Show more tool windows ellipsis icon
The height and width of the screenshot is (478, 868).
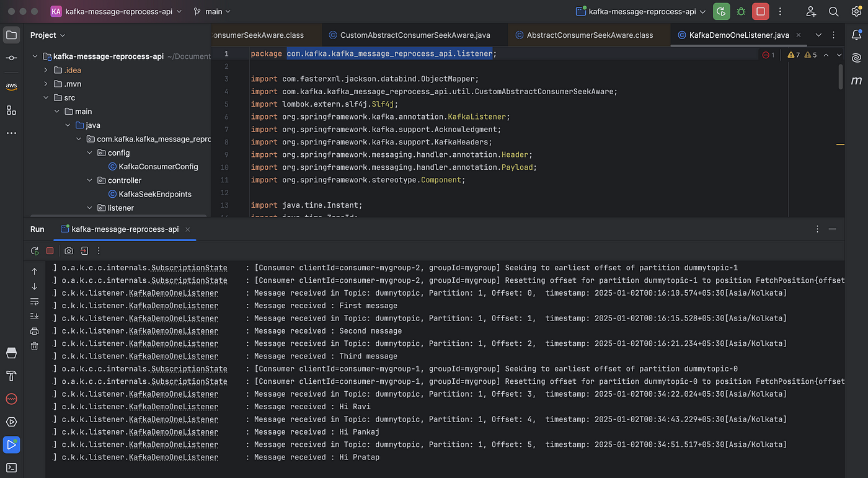(x=11, y=133)
